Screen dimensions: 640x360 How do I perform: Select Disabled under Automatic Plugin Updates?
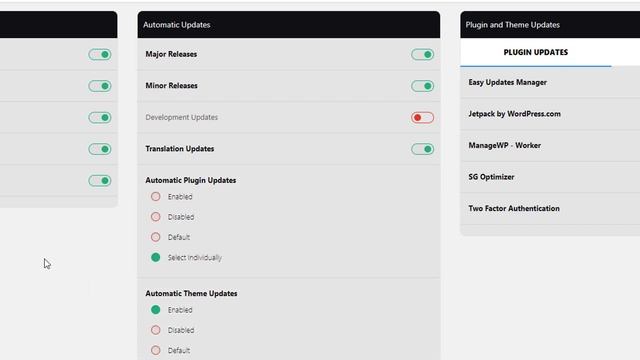[x=156, y=217]
